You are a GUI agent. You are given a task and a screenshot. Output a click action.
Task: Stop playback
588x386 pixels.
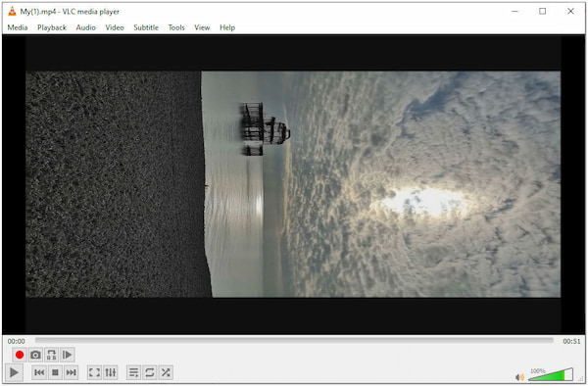(x=55, y=372)
